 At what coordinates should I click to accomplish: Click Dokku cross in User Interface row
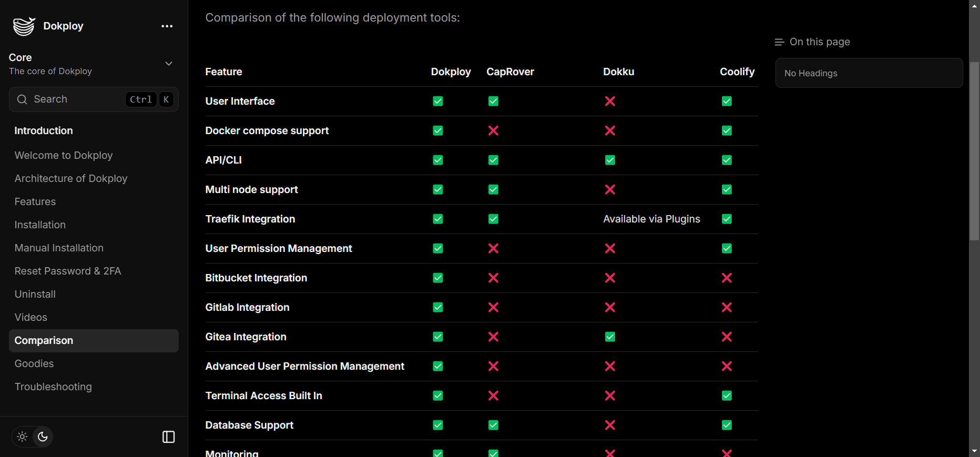[x=610, y=101]
